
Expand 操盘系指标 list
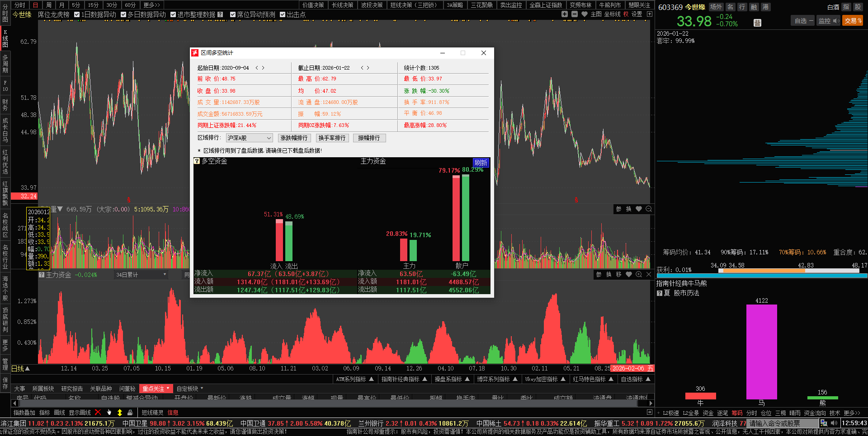pyautogui.click(x=453, y=380)
